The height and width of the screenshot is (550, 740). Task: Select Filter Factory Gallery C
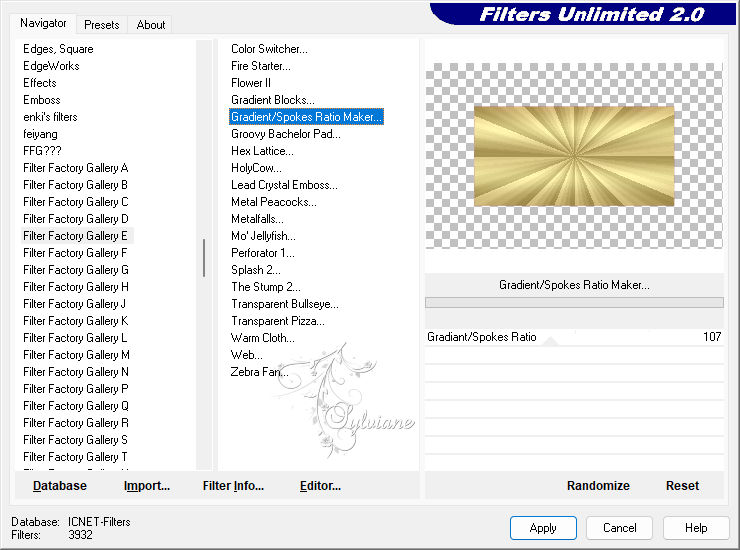pyautogui.click(x=76, y=202)
